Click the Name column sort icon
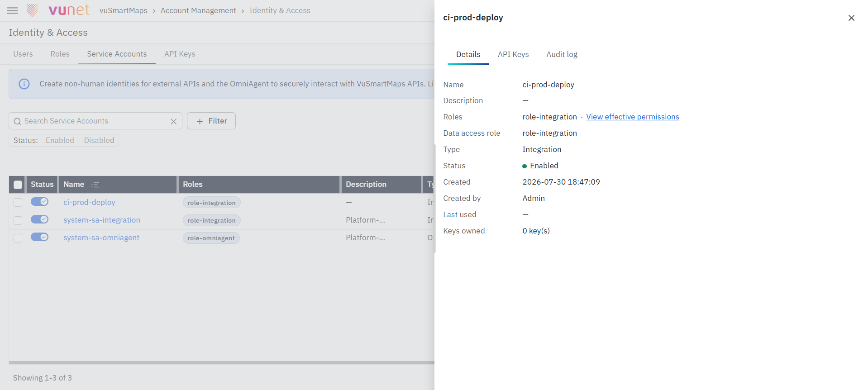 (95, 185)
